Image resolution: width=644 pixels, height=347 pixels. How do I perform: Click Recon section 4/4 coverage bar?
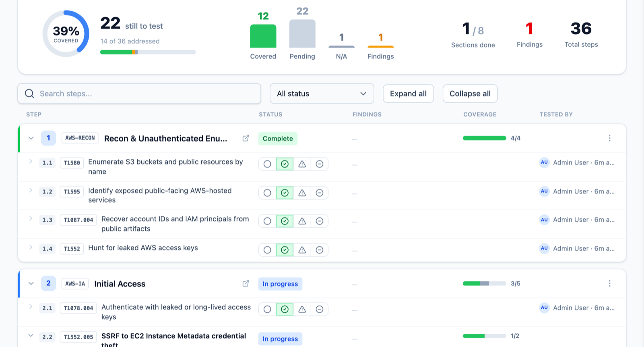[x=484, y=138]
